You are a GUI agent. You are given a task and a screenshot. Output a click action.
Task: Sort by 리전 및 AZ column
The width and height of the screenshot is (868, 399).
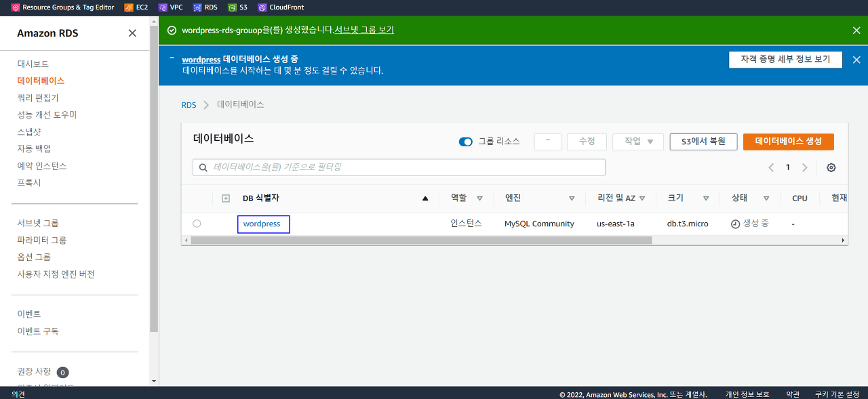pyautogui.click(x=642, y=198)
